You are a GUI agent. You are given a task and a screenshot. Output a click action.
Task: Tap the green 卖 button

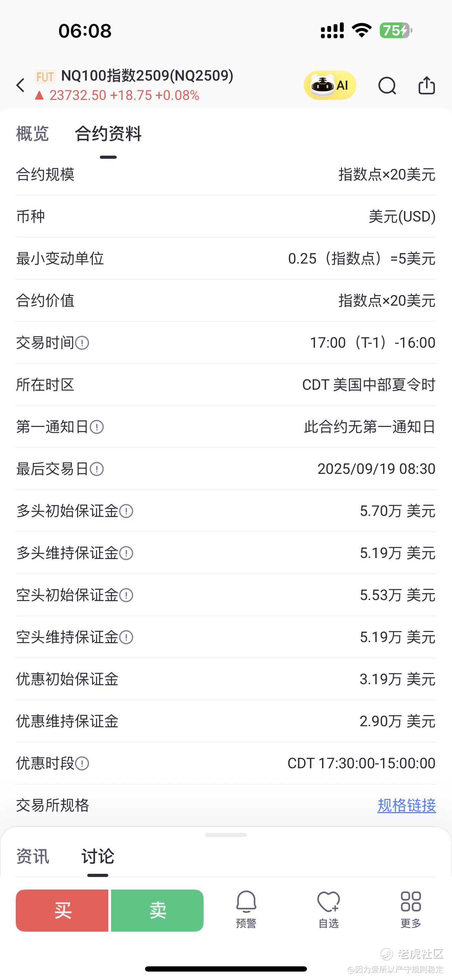[x=157, y=910]
